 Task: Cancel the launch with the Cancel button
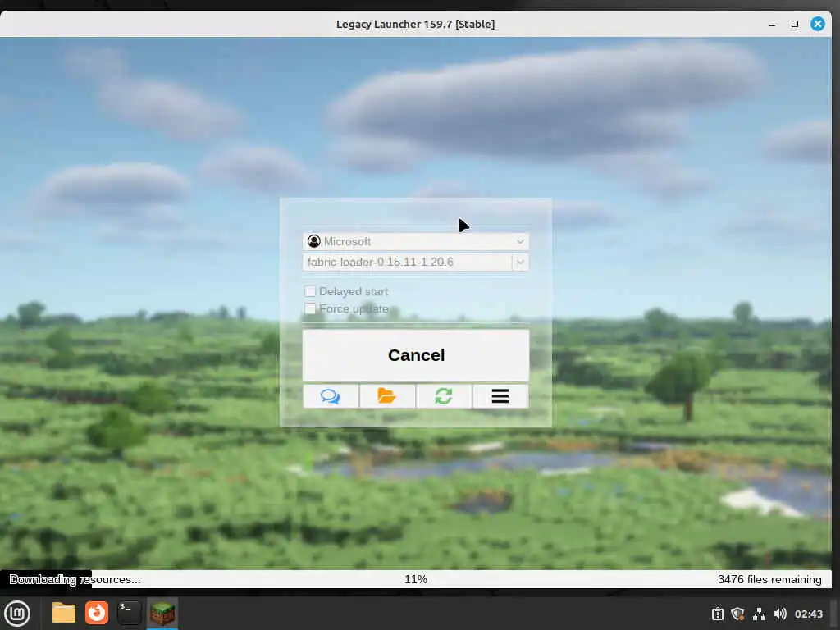pyautogui.click(x=416, y=355)
